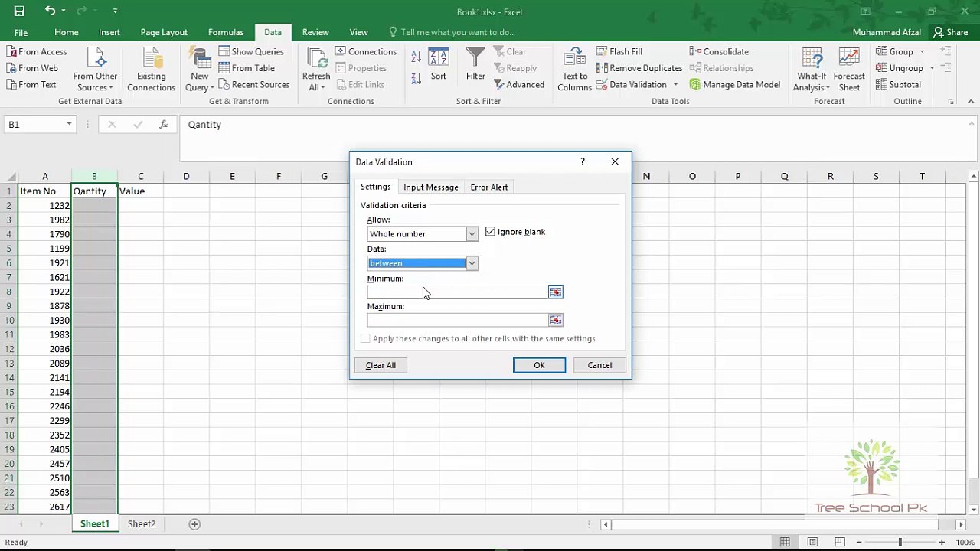The image size is (980, 551).
Task: Click the Filter funnel icon
Action: coord(475,59)
